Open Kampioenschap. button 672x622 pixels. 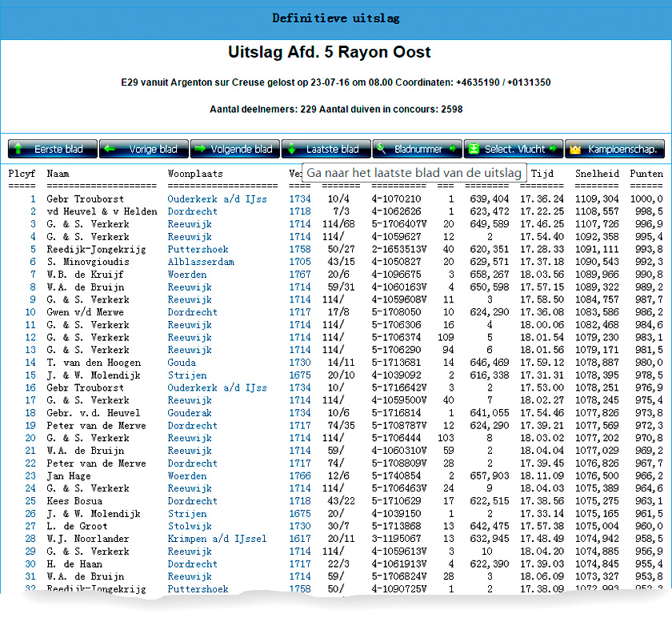pos(615,149)
